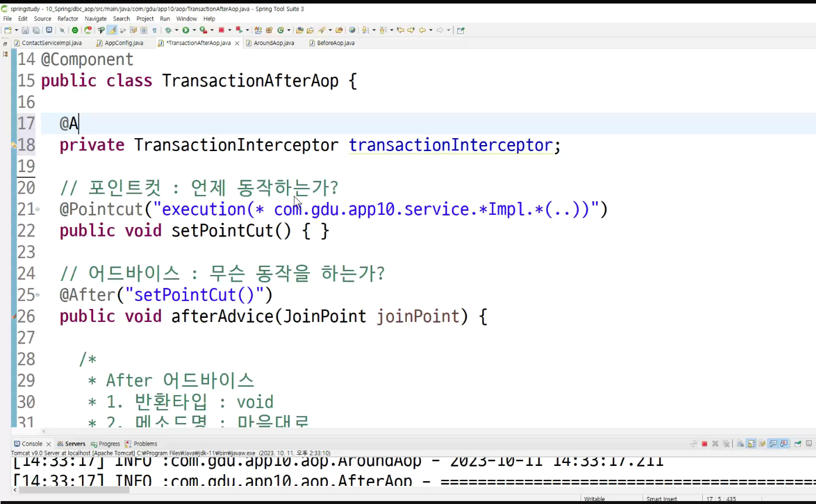Collapse the fold marker at line 25
The image size is (816, 504).
[x=37, y=295]
